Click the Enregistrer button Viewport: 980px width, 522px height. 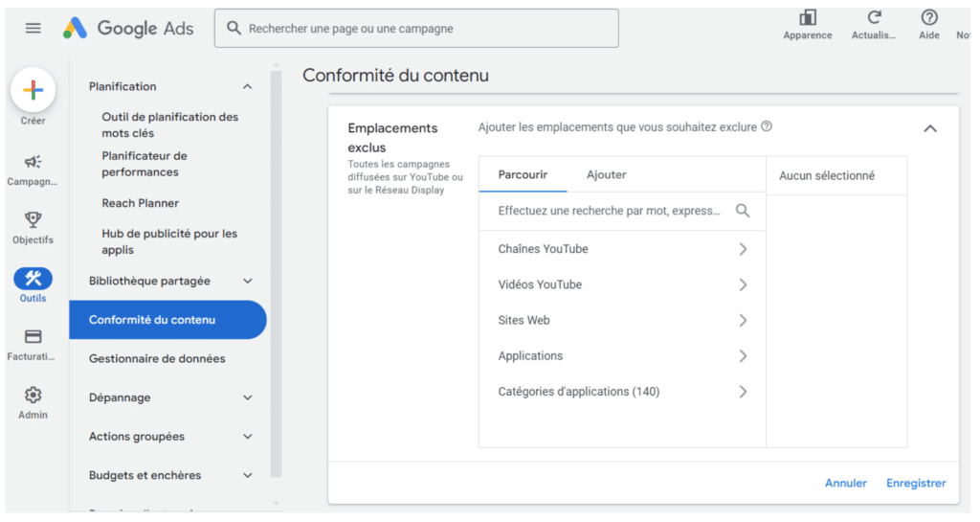pyautogui.click(x=916, y=484)
